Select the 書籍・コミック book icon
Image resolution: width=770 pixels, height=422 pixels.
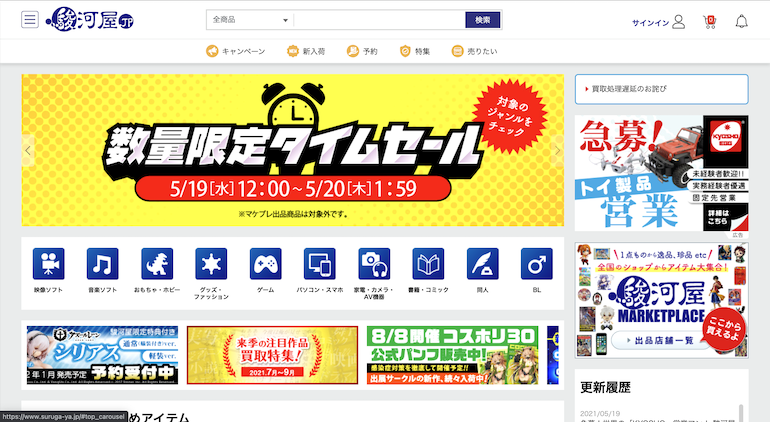tap(428, 264)
